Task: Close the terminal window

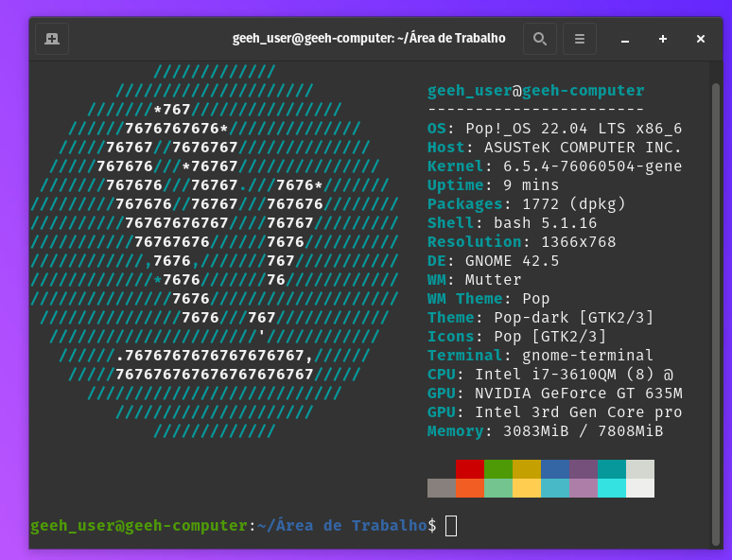Action: [701, 39]
